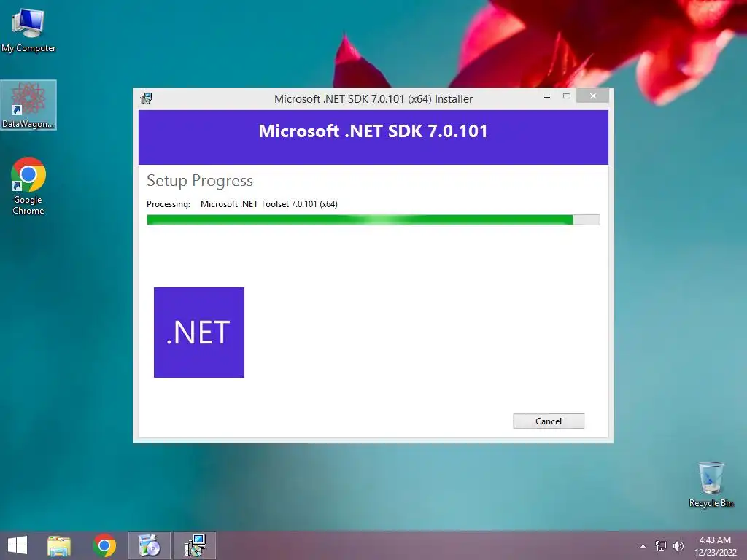
Task: Click the Setup Progress heading
Action: (200, 181)
